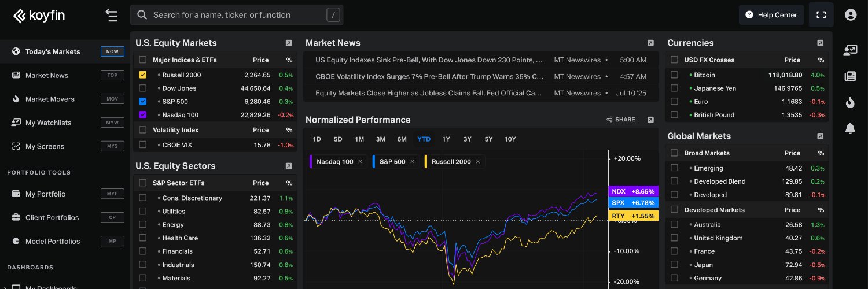Open the user account avatar
Viewport: 868px width, 289px height.
850,15
